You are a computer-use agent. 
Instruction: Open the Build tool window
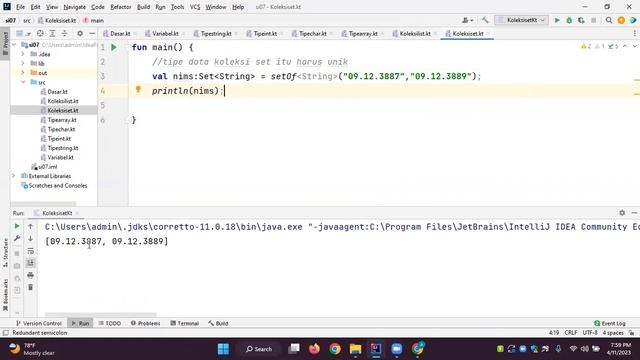218,323
